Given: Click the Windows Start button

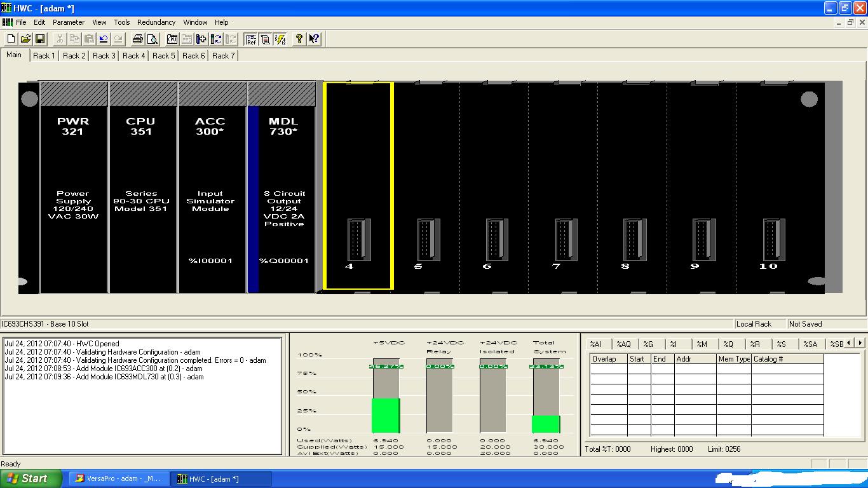Looking at the screenshot, I should pyautogui.click(x=31, y=478).
